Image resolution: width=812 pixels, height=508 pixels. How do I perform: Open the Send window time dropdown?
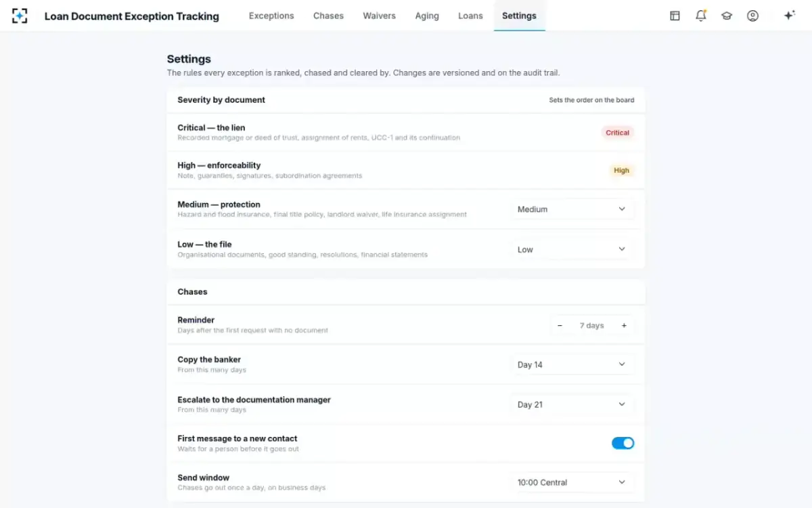point(572,482)
